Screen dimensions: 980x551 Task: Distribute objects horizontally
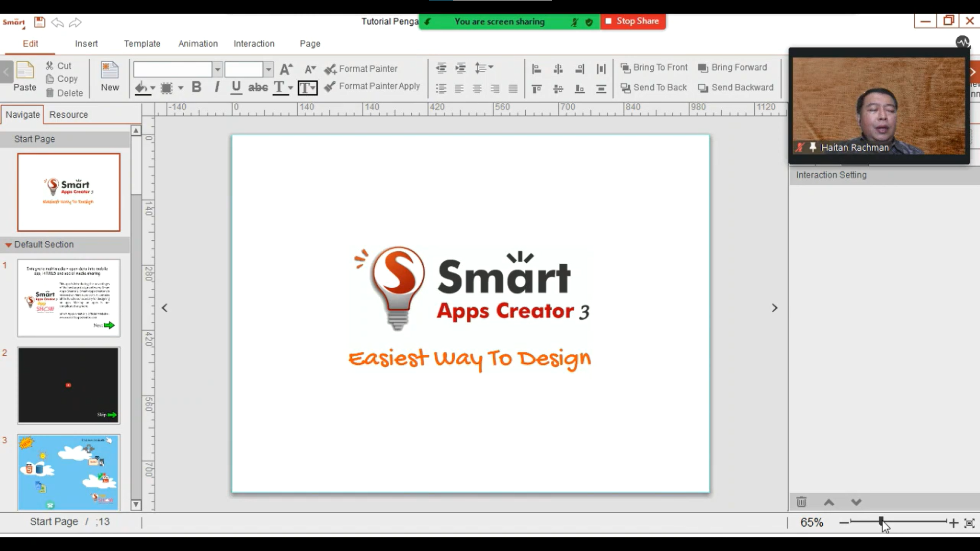coord(601,69)
